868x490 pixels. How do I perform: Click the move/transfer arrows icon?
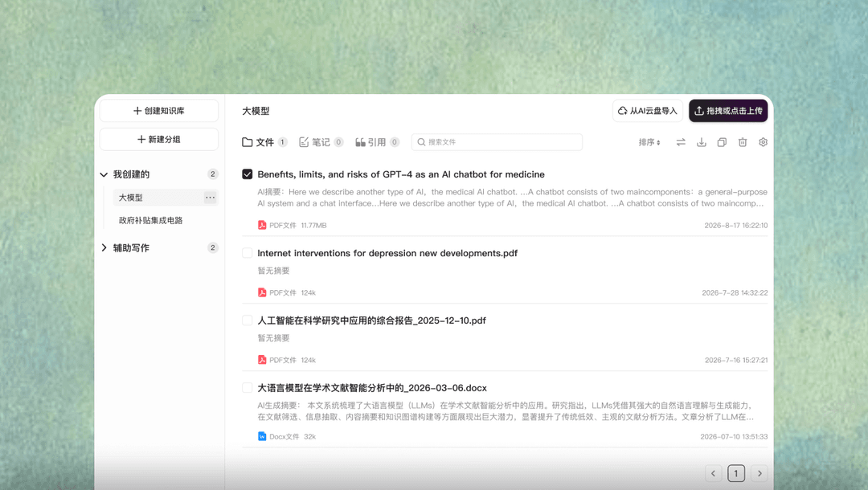click(681, 142)
